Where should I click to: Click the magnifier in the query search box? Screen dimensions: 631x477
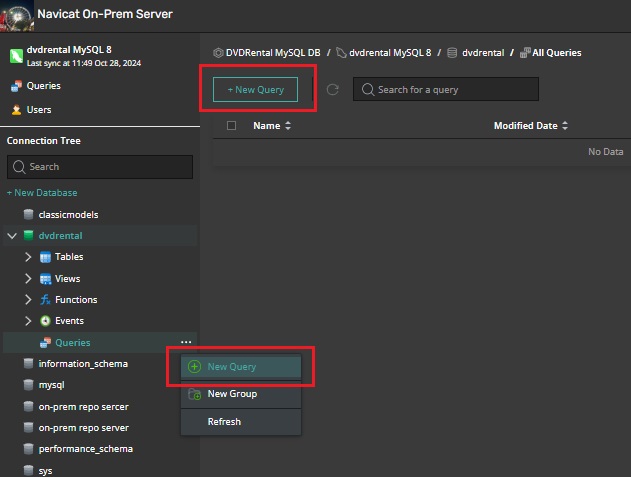[368, 89]
